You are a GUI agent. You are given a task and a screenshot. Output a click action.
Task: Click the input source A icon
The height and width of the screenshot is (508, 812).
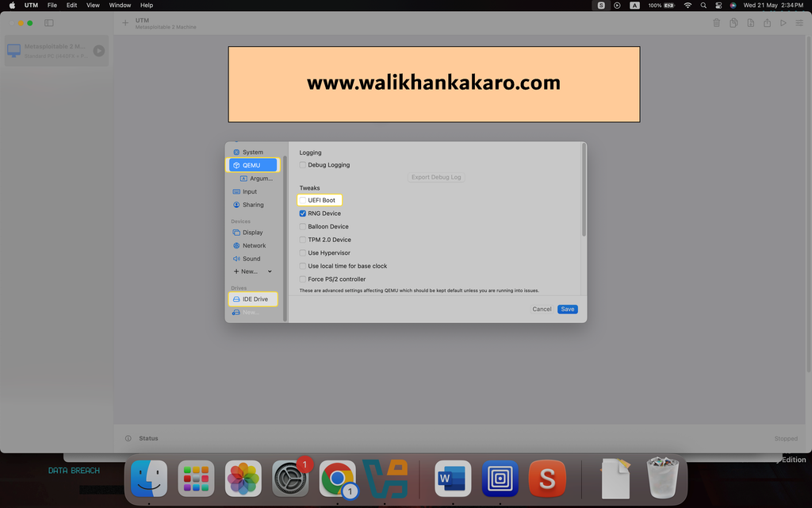pos(634,6)
